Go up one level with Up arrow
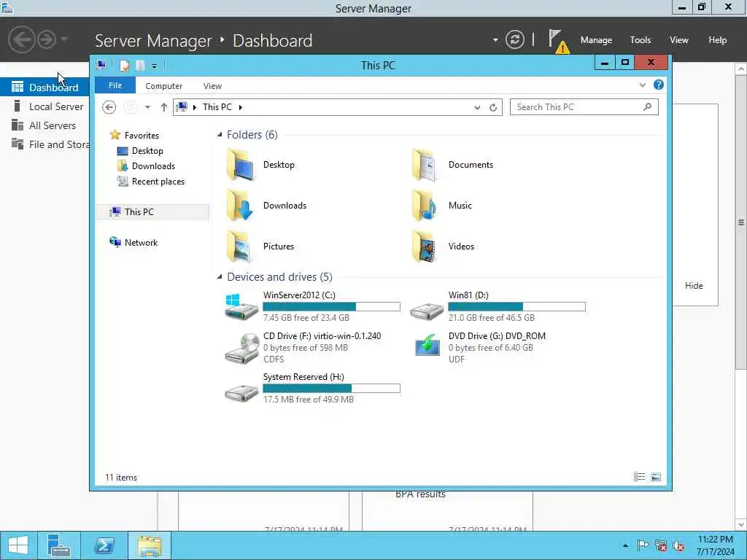The image size is (747, 560). 164,107
